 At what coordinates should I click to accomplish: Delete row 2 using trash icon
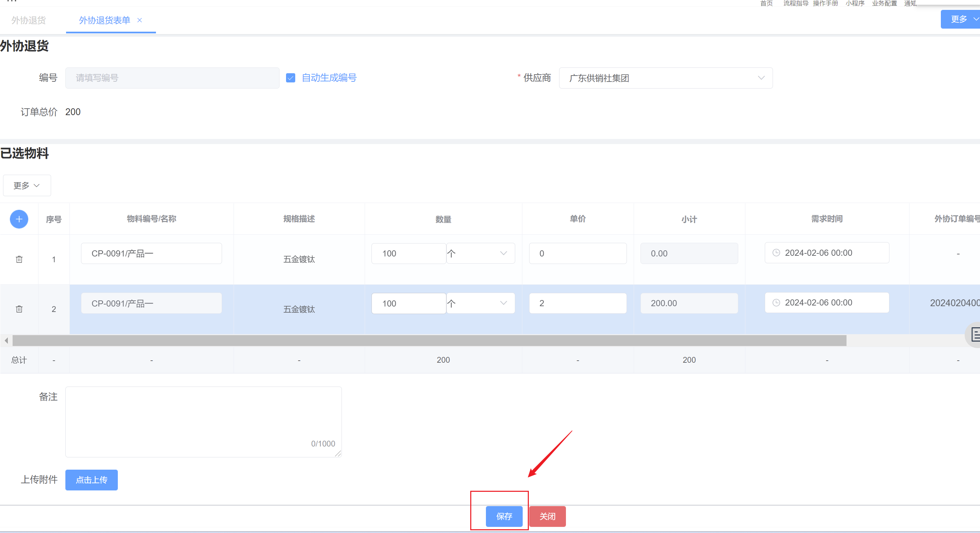pyautogui.click(x=19, y=309)
